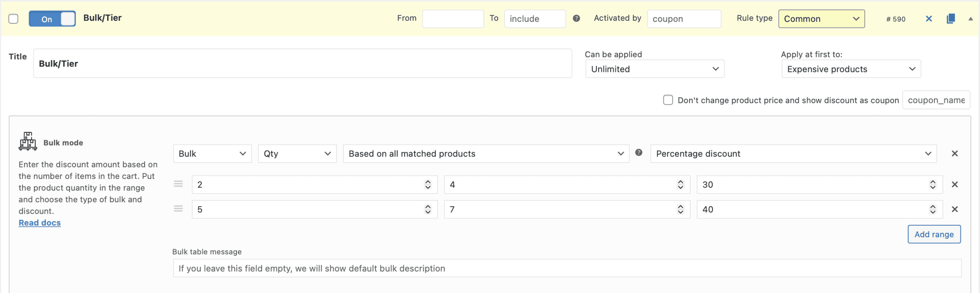This screenshot has width=980, height=293.
Task: Click the Title field containing Bulk/Tier
Action: tap(302, 63)
